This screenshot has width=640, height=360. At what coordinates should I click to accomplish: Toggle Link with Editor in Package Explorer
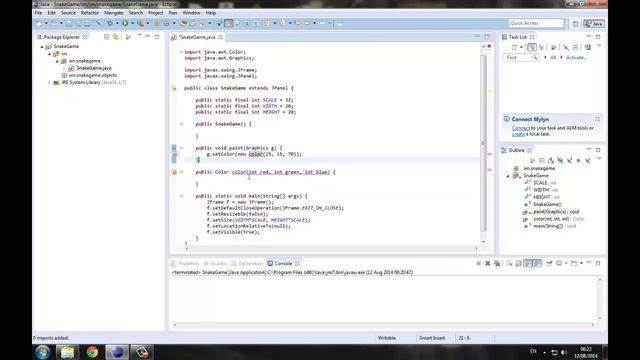click(116, 37)
